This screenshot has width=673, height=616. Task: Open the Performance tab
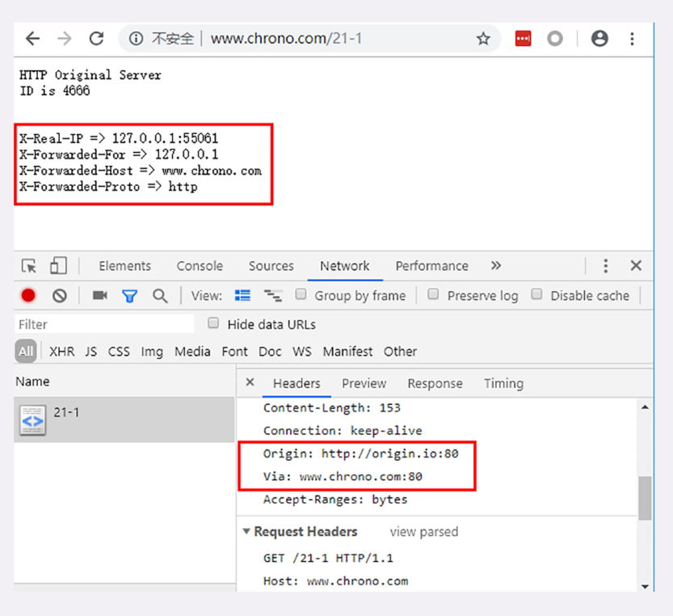coord(431,266)
